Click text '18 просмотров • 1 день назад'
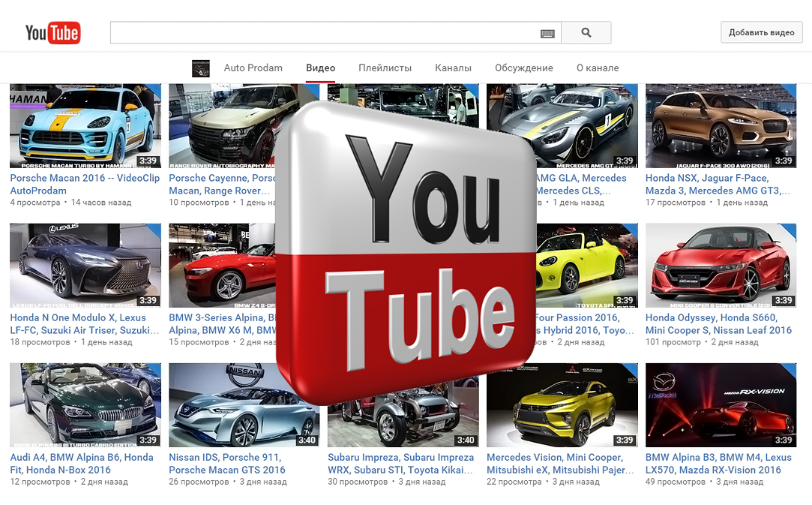 point(71,341)
